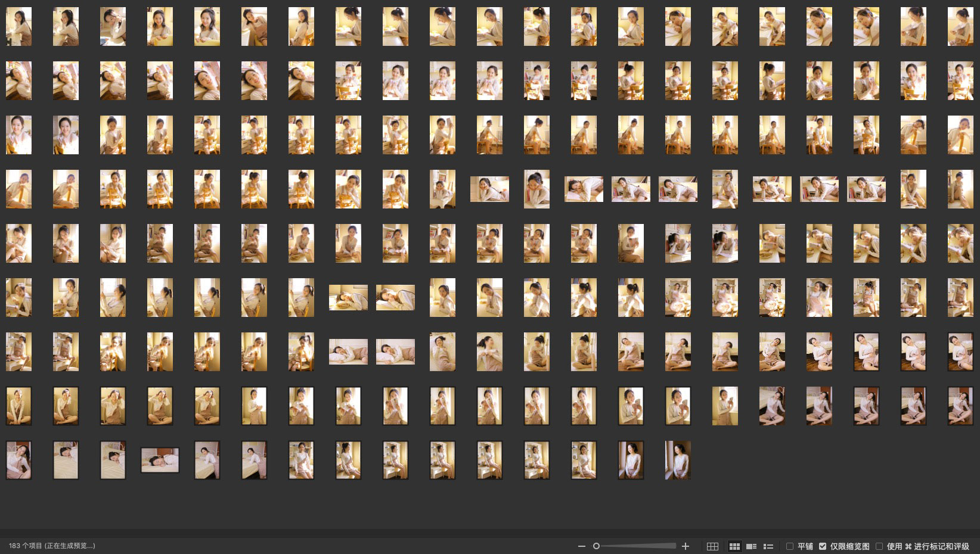Viewport: 980px width, 554px height.
Task: Switch to list view mode
Action: coord(768,546)
